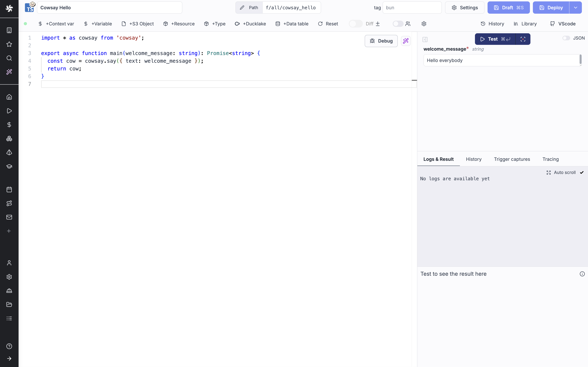Open the Runs page from sidebar
This screenshot has height=367, width=588.
point(9,111)
